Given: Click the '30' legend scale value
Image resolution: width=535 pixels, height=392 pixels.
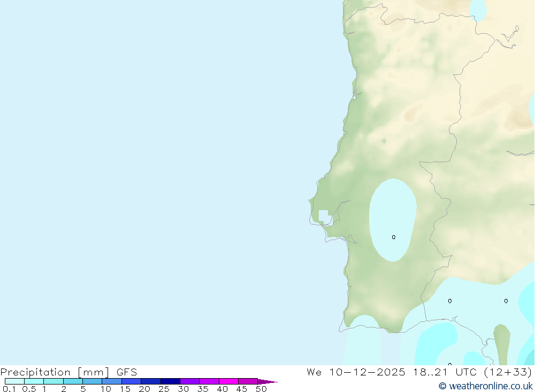Looking at the screenshot, I should click(x=184, y=389).
